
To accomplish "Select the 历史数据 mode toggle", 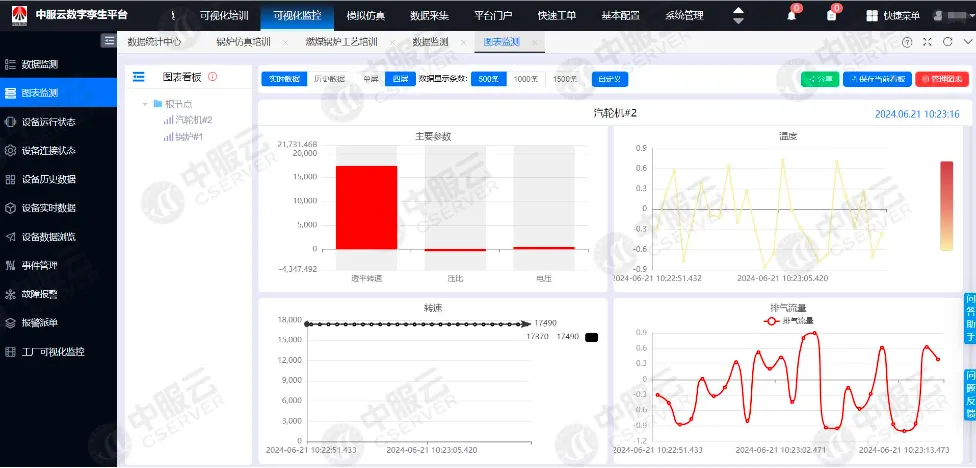I will 329,79.
